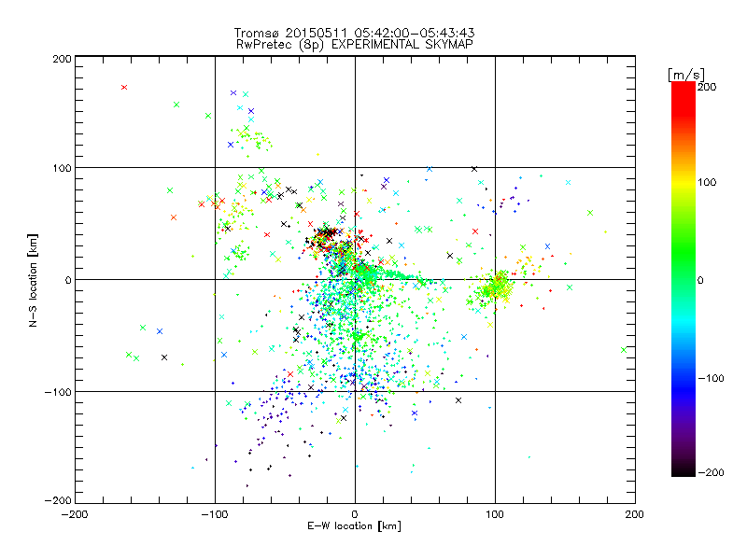Click the title line "Tromsø 20150511 05:42:00-05:43:43"
The width and height of the screenshot is (747, 560).
pyautogui.click(x=355, y=33)
